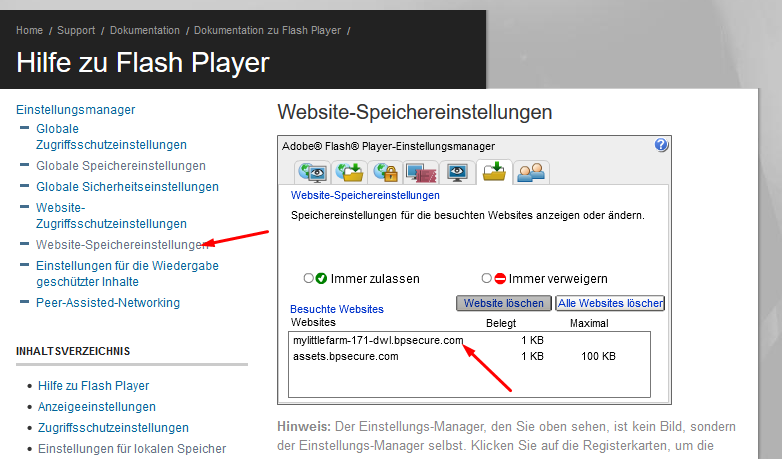This screenshot has height=459, width=782.
Task: Open the peer-assisted networking people tab icon
Action: click(531, 172)
